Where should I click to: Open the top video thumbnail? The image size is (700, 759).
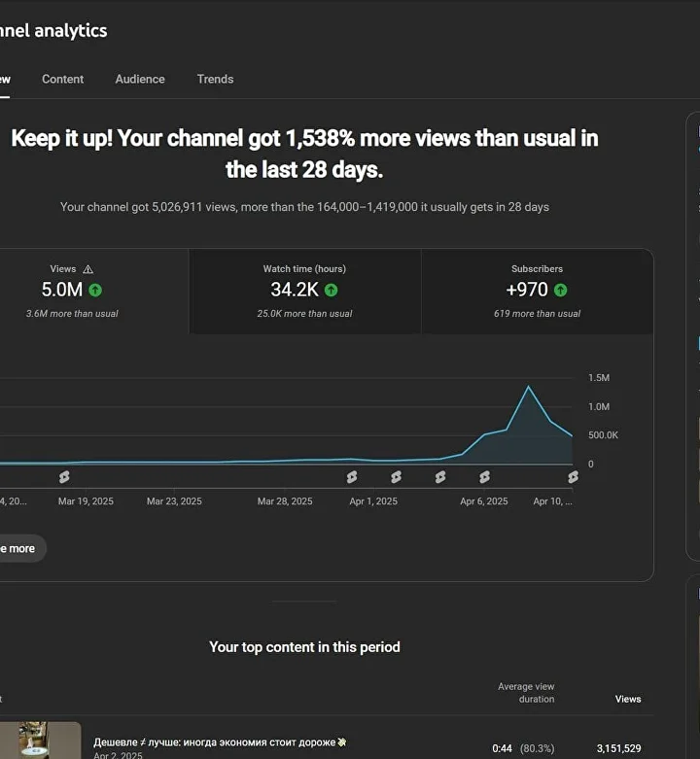(x=40, y=741)
